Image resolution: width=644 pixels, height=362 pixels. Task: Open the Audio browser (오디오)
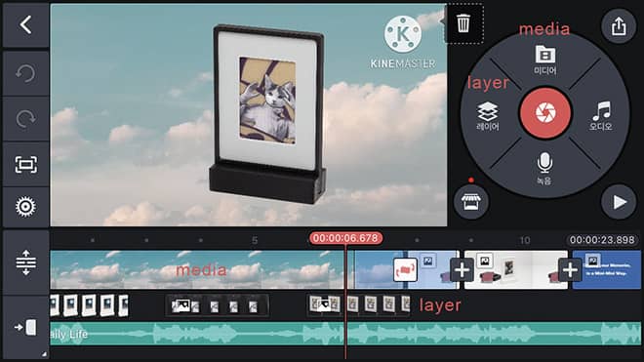pyautogui.click(x=601, y=116)
